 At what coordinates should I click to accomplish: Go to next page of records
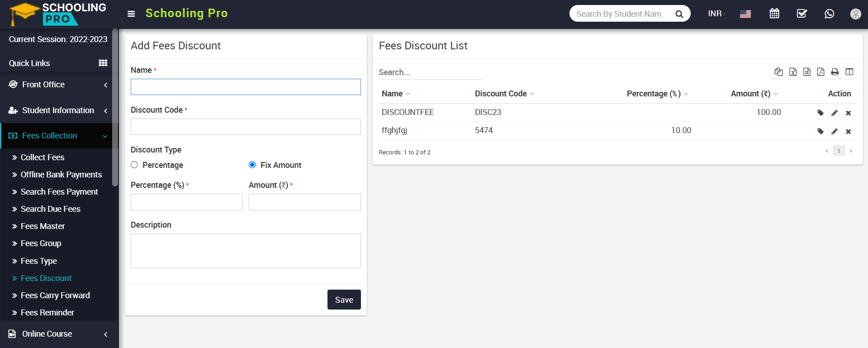tap(851, 151)
